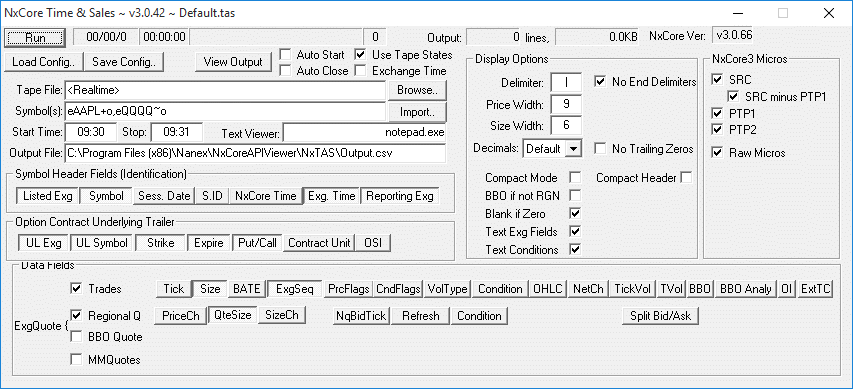Open the Decimals dropdown
Screen dimensions: 853x389
click(x=573, y=149)
